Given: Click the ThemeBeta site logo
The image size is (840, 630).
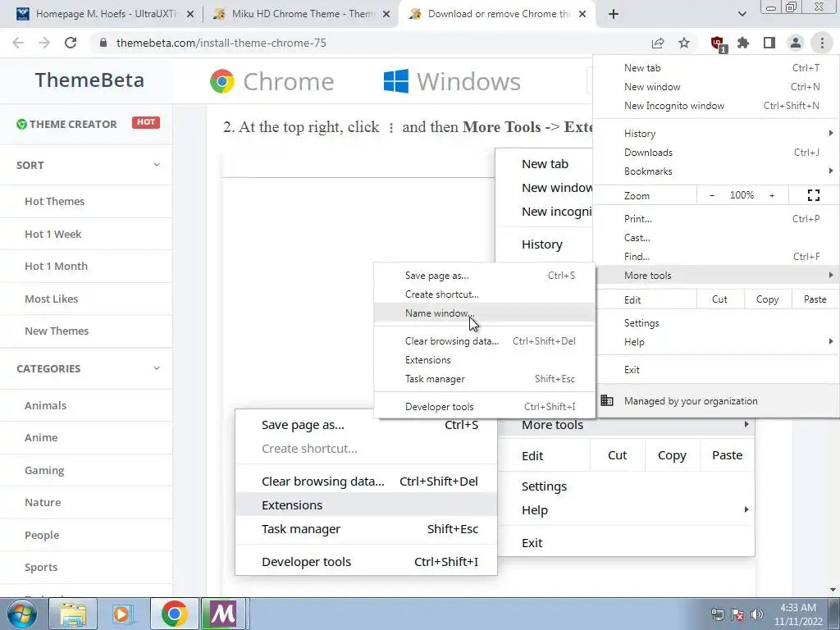Looking at the screenshot, I should [x=89, y=80].
